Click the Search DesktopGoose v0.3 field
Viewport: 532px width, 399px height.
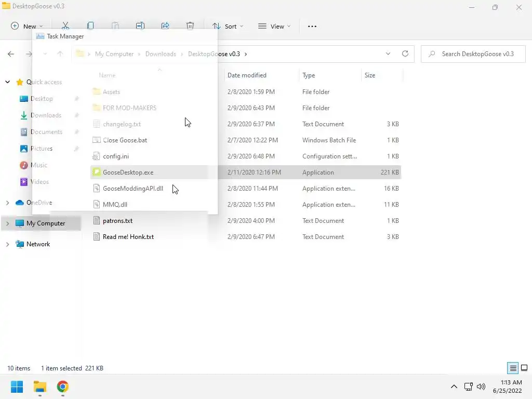point(473,54)
